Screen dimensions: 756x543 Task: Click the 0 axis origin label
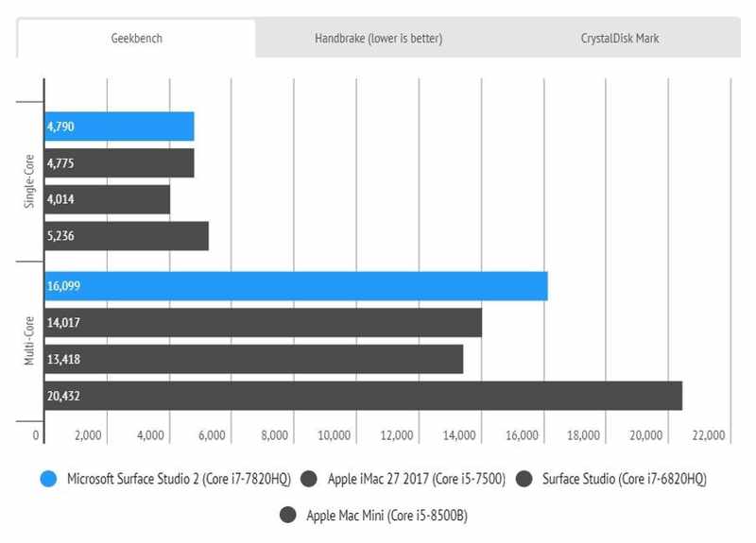[x=36, y=435]
